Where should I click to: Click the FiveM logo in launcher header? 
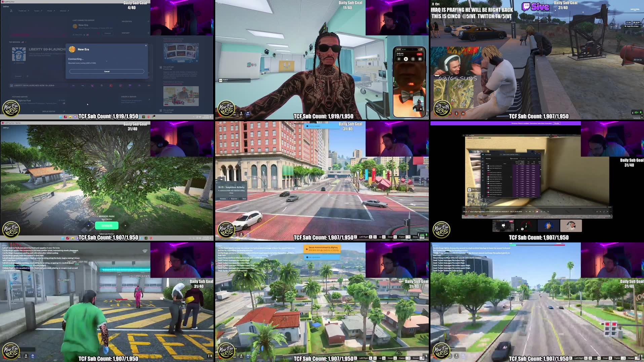click(x=11, y=11)
